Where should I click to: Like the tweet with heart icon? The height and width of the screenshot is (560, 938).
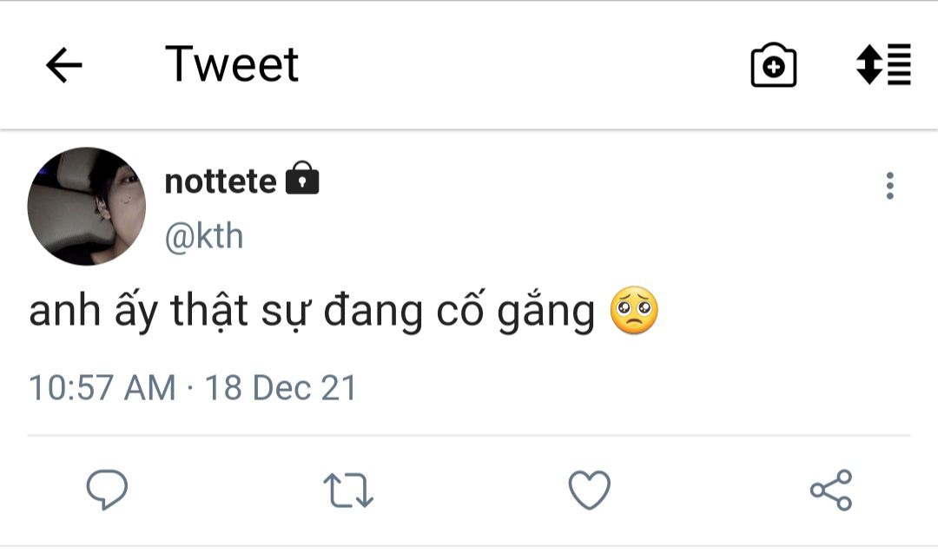[589, 490]
